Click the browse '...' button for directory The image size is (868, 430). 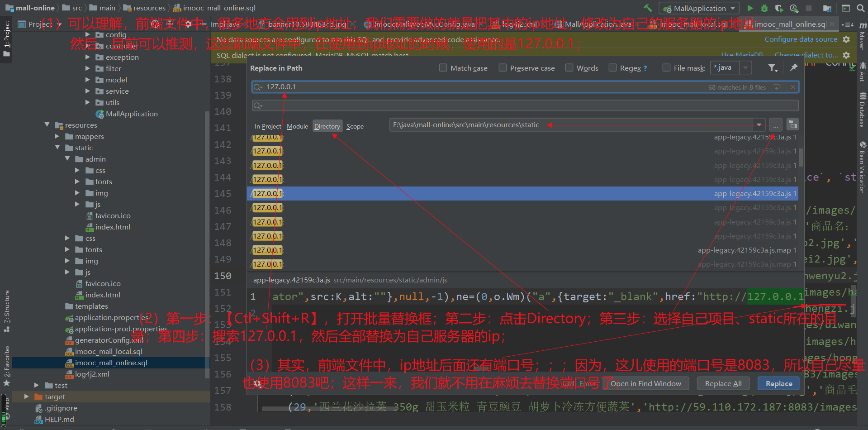[x=775, y=125]
